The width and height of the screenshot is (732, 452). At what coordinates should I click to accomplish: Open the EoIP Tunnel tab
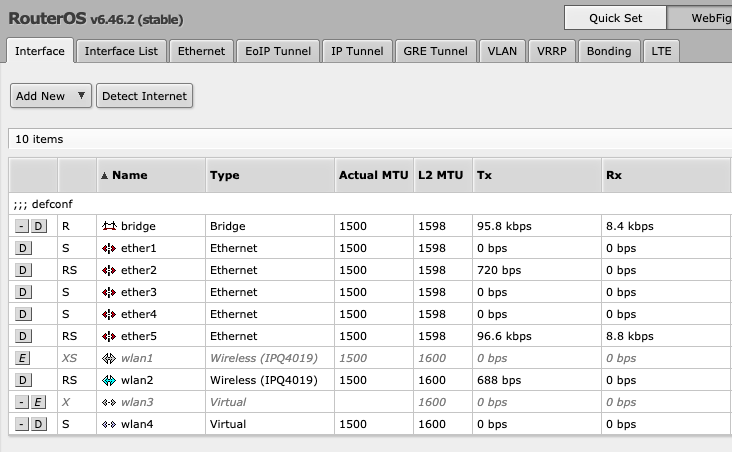(x=278, y=51)
